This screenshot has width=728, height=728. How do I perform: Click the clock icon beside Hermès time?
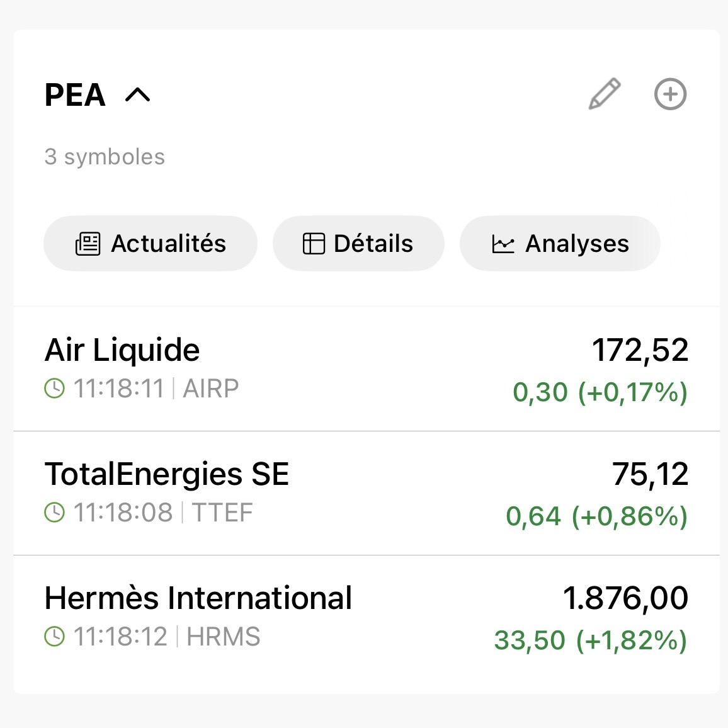pyautogui.click(x=55, y=637)
